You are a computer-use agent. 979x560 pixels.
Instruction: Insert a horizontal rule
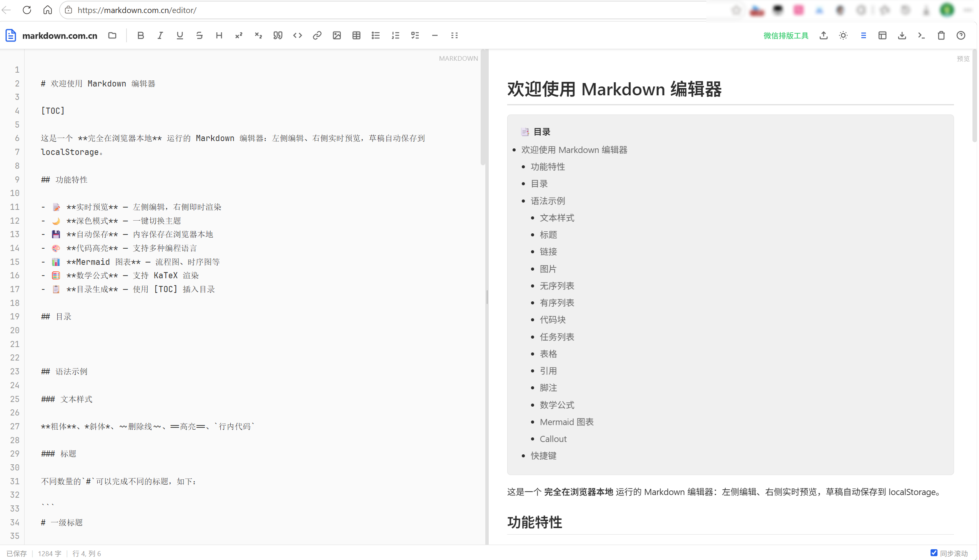pyautogui.click(x=435, y=35)
